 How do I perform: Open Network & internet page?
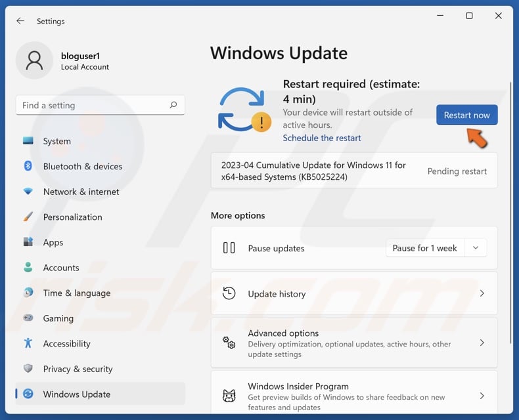click(101, 192)
